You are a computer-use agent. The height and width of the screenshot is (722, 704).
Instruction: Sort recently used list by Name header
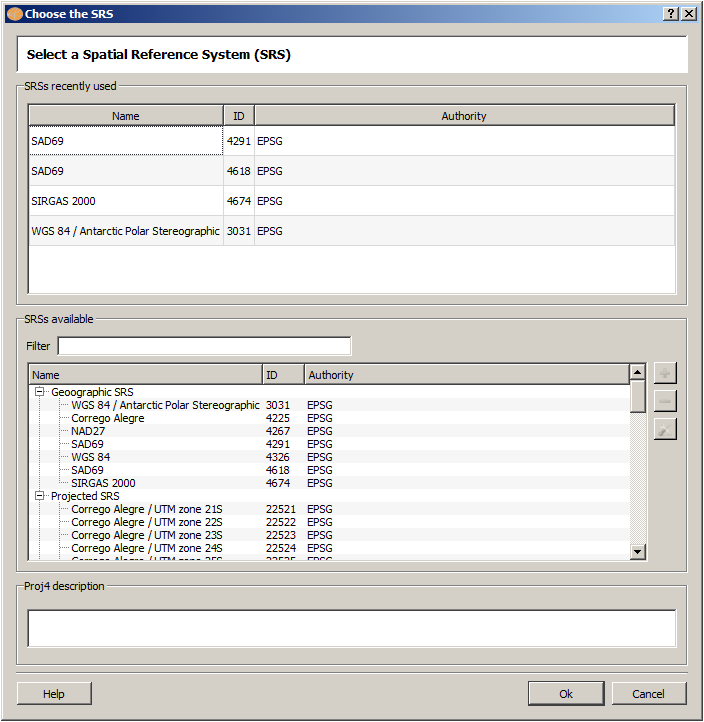pyautogui.click(x=126, y=116)
